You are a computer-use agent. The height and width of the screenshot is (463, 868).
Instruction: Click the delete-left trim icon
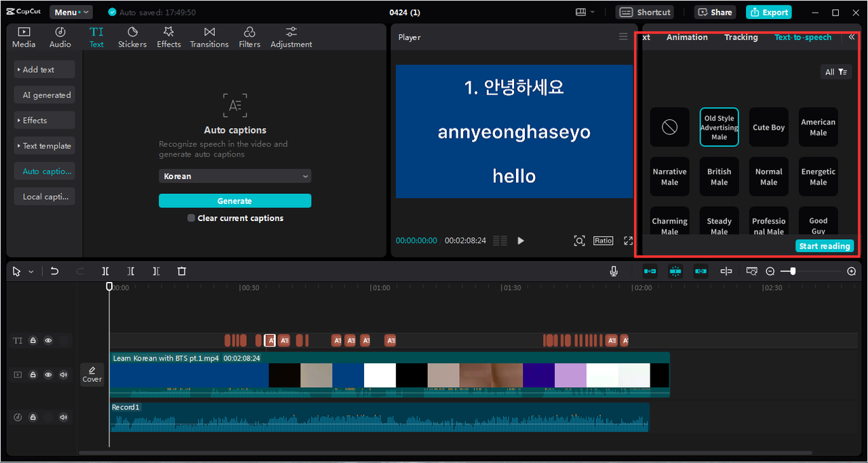point(131,271)
